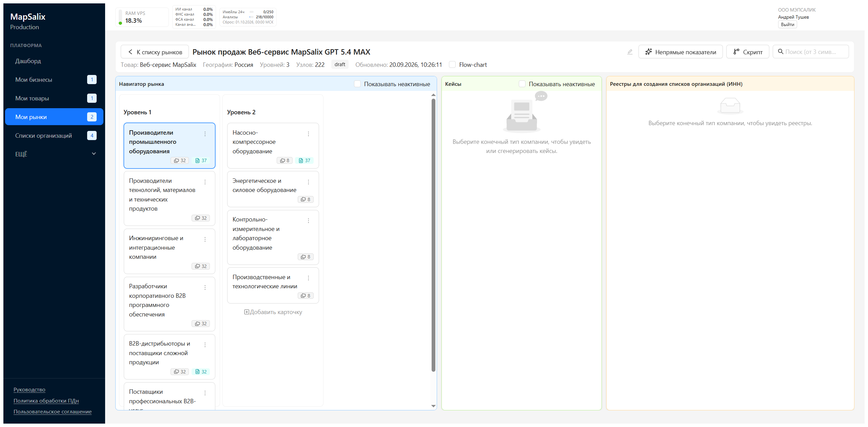Click the market navigator vertical scrollbar
868x427 pixels.
point(433,235)
